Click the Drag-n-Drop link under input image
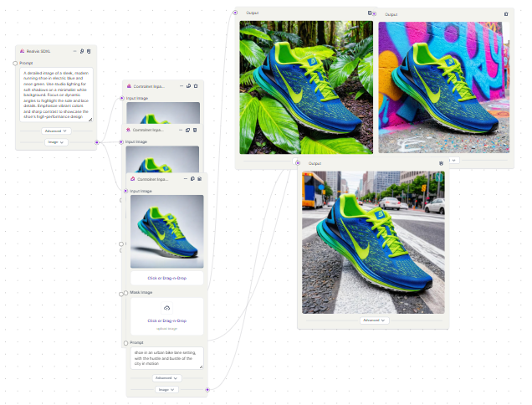The width and height of the screenshot is (532, 405). 167,278
